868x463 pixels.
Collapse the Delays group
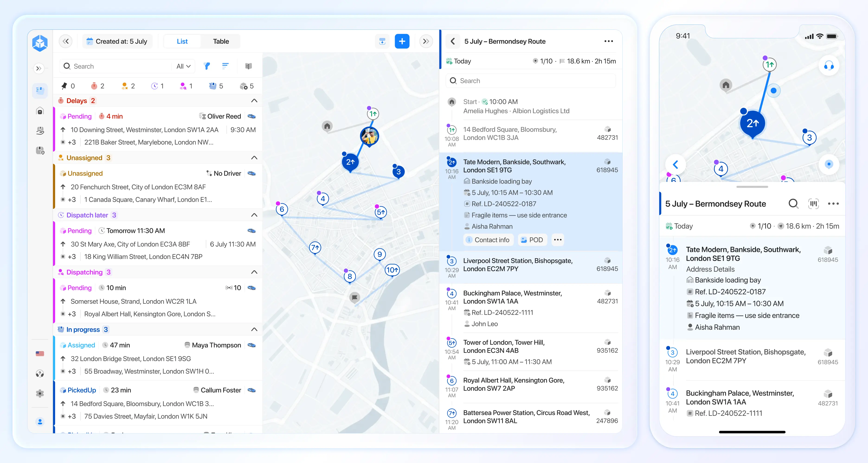pos(254,101)
